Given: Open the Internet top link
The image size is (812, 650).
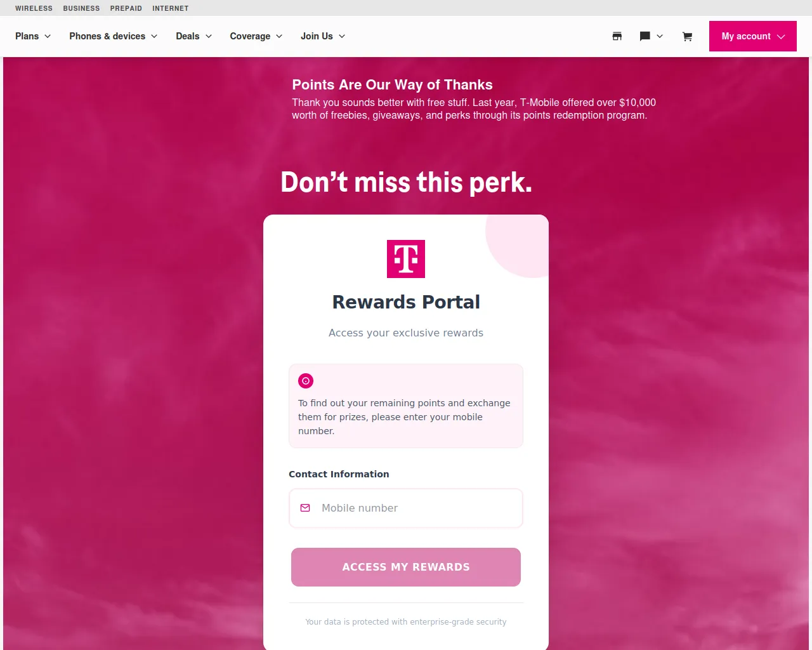Looking at the screenshot, I should [170, 8].
